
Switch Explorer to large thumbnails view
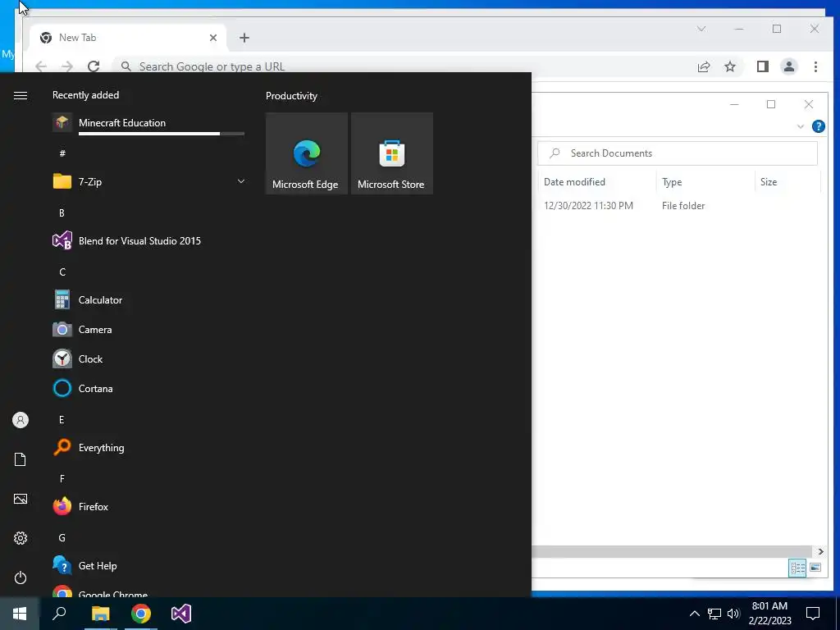coord(815,568)
